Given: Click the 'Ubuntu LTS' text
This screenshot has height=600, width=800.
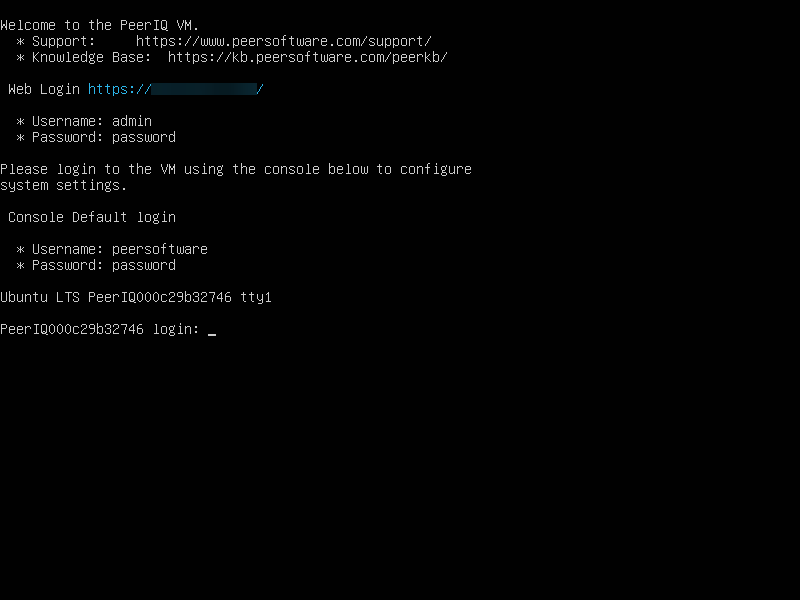Looking at the screenshot, I should click(x=40, y=297).
